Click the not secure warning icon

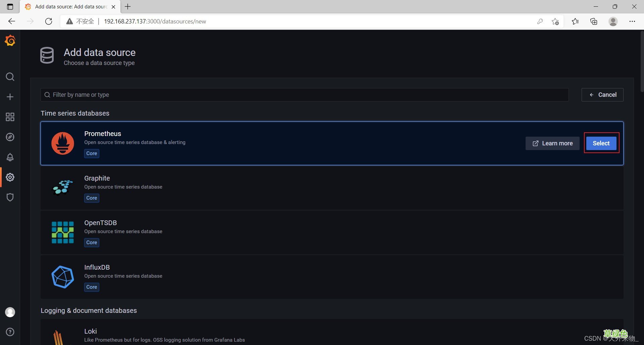point(69,21)
